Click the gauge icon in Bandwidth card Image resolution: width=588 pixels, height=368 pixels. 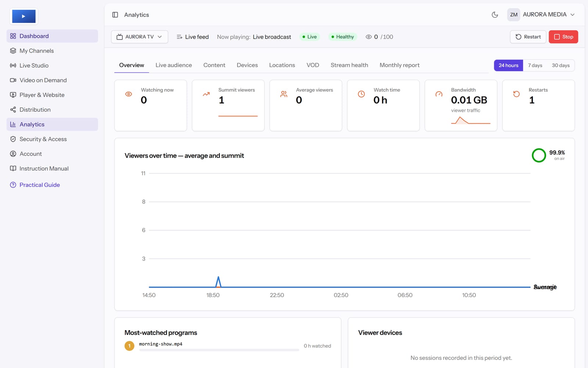(439, 94)
